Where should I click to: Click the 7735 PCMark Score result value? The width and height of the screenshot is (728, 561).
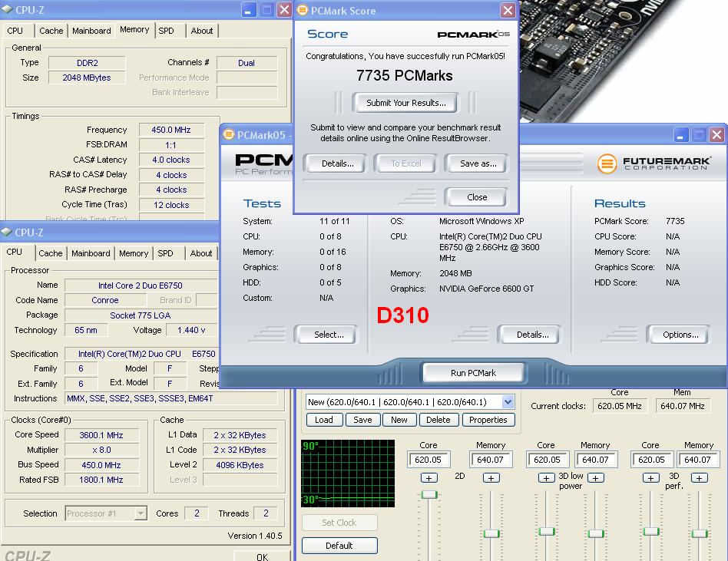674,221
